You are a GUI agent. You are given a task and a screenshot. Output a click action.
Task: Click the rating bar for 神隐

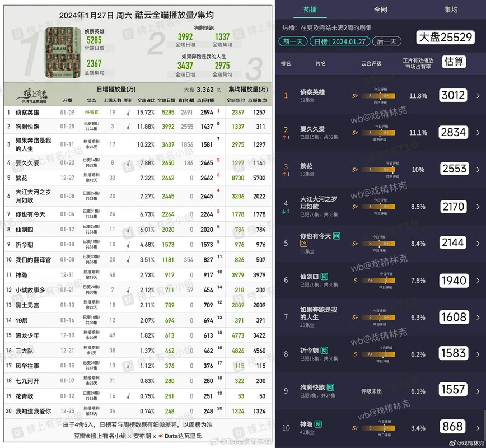point(378,428)
